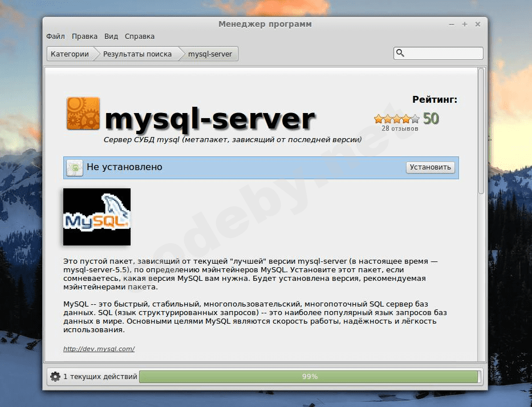Go back to Категории breadcrumb
The image size is (532, 407).
pos(70,54)
